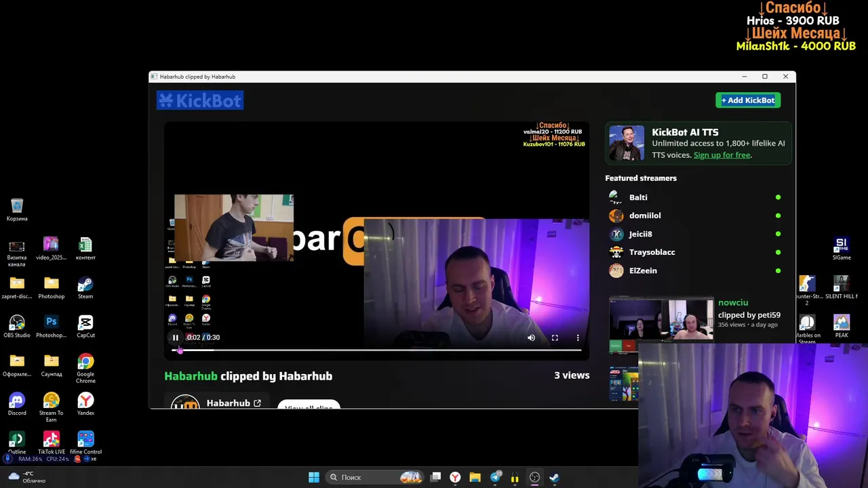This screenshot has height=488, width=868.
Task: Launch PEAK game desktop shortcut
Action: (x=842, y=326)
